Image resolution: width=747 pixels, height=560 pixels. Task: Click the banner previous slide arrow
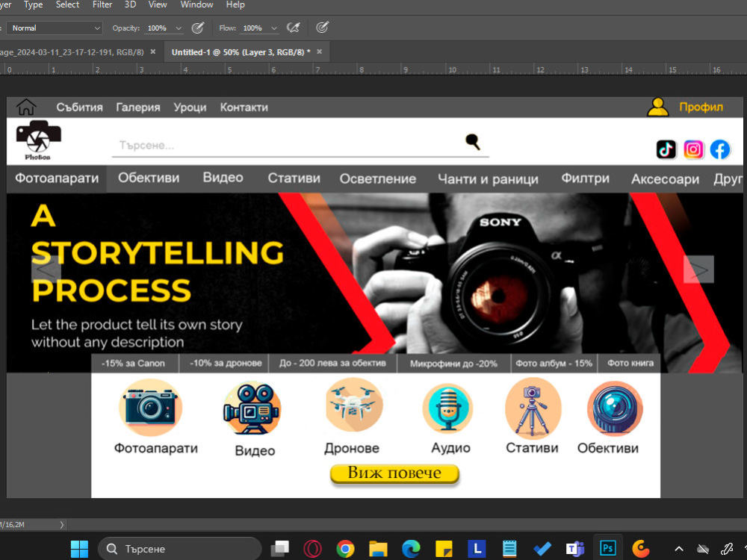[46, 270]
